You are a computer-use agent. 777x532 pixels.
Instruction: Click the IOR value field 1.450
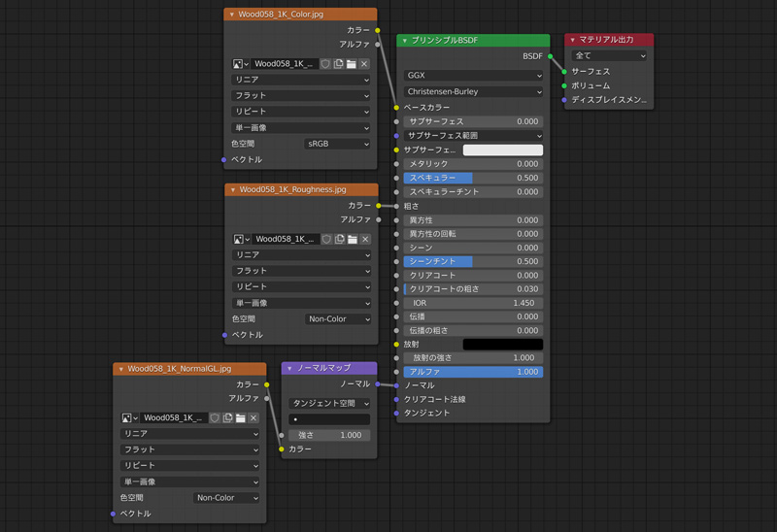(x=473, y=303)
